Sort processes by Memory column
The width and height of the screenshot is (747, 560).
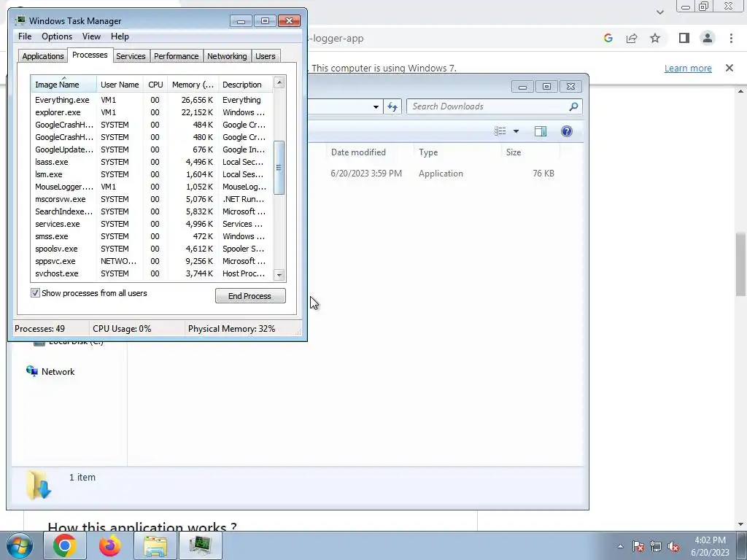coord(193,85)
